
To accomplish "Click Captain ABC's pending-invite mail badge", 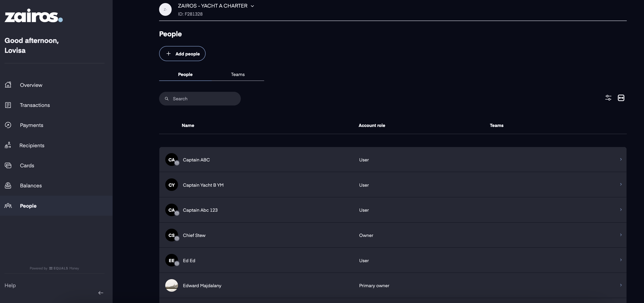I will [177, 163].
